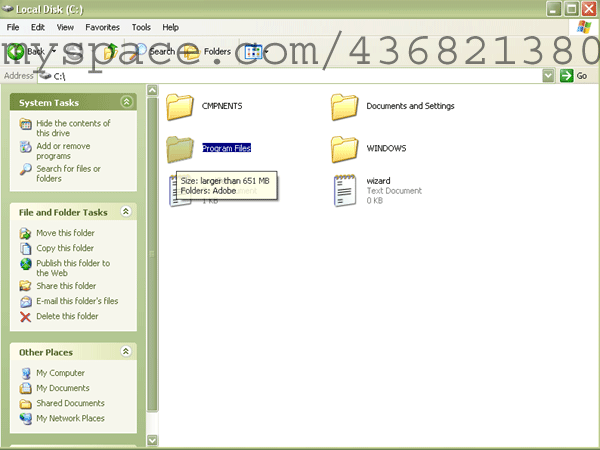600x450 pixels.
Task: Click Hide the contents of this drive
Action: 73,128
